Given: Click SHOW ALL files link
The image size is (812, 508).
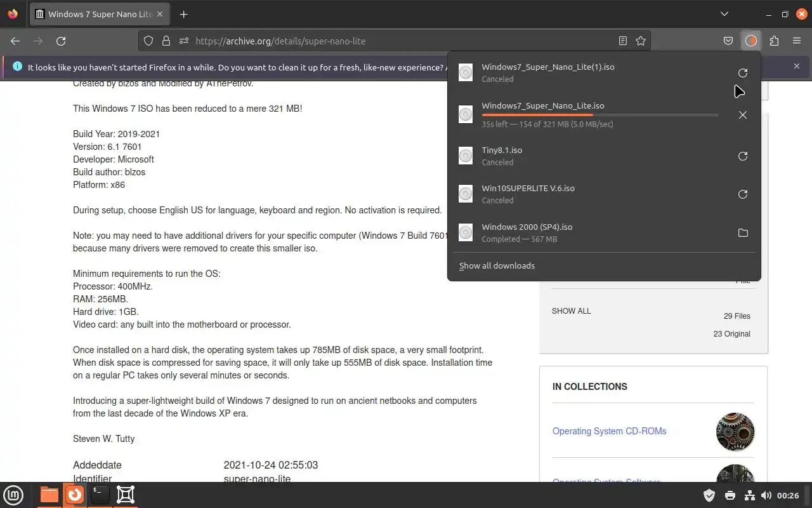Looking at the screenshot, I should click(571, 311).
